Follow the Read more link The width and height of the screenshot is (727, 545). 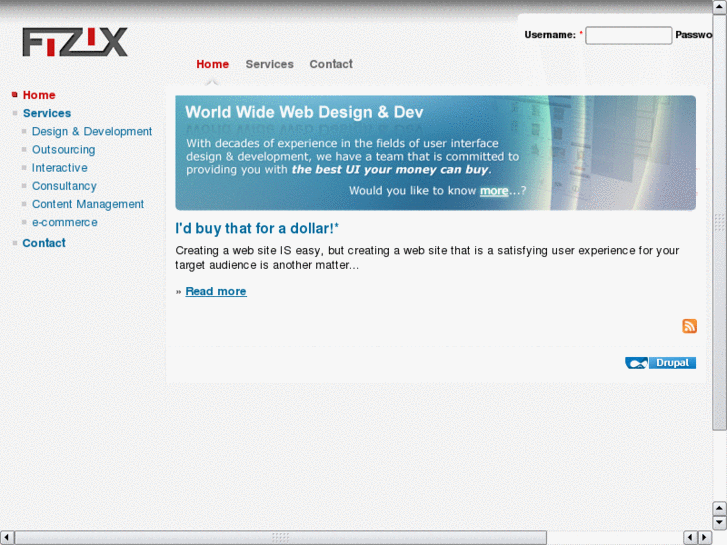[216, 291]
